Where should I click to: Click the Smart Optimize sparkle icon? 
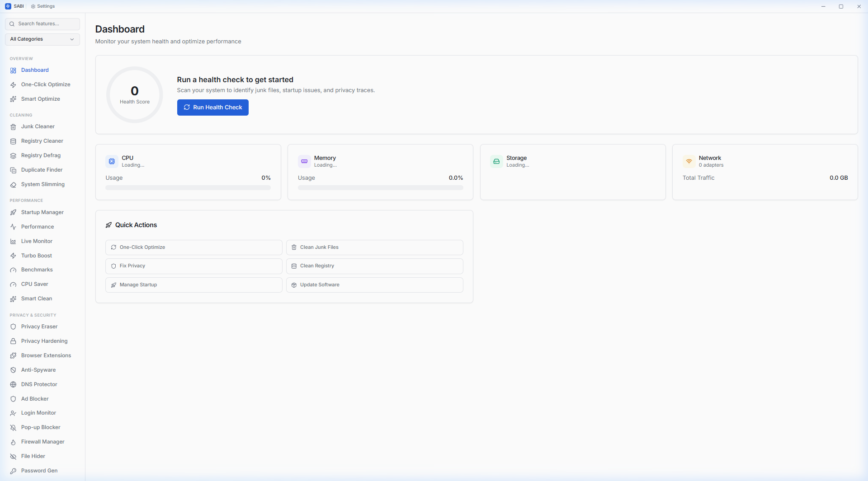13,99
